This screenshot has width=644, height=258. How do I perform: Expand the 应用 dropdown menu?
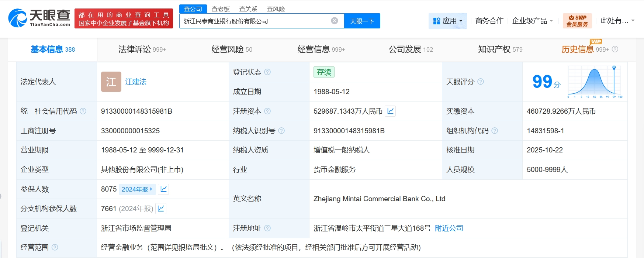point(448,21)
